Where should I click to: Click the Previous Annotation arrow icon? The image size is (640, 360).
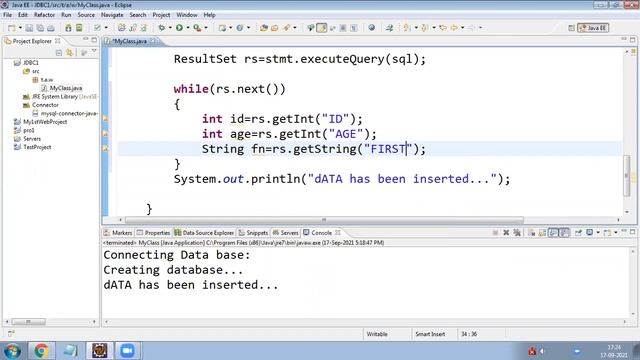point(425,28)
